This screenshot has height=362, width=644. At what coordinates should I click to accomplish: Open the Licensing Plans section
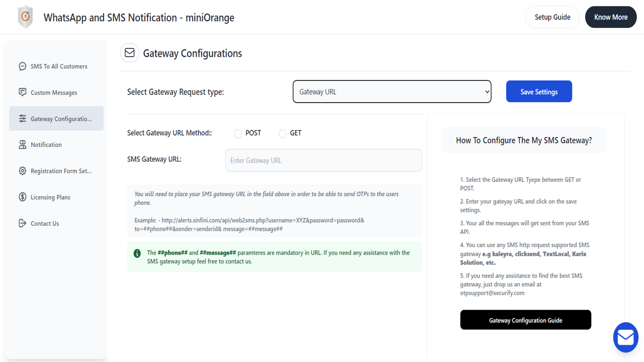(50, 197)
